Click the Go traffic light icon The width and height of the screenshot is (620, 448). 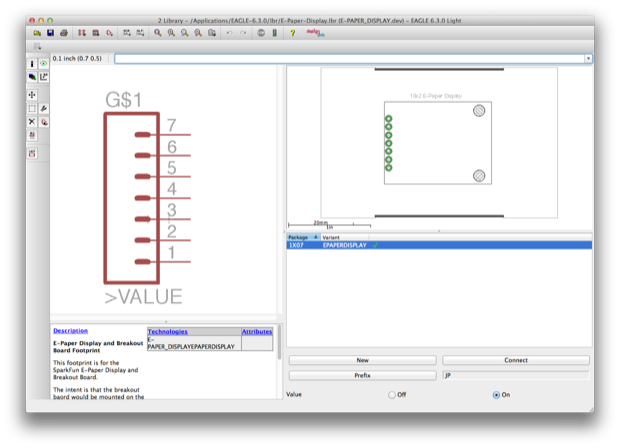pos(274,33)
